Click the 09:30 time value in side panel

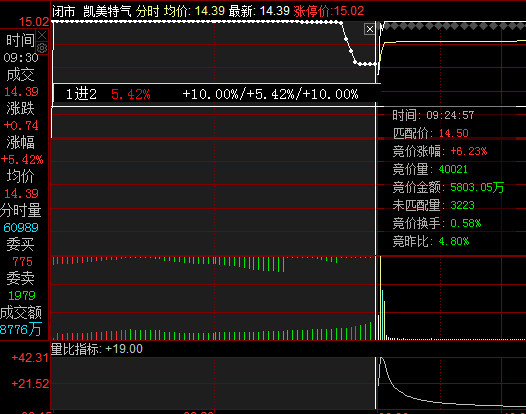[21, 58]
